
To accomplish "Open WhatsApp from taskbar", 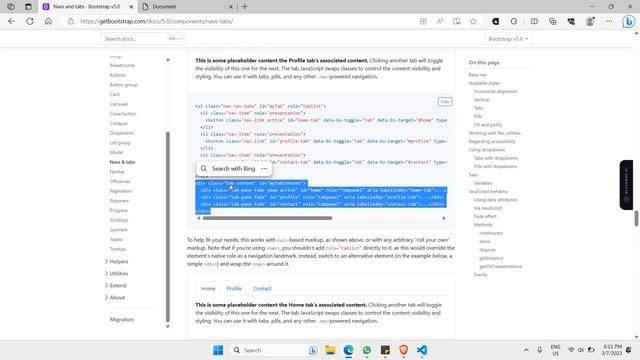I will 367,350.
